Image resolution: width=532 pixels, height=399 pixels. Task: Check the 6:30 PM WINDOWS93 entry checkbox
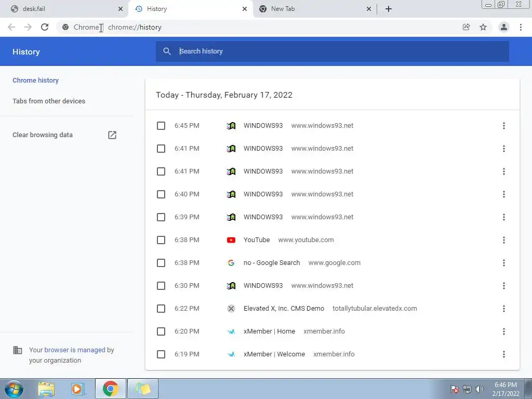pyautogui.click(x=161, y=286)
